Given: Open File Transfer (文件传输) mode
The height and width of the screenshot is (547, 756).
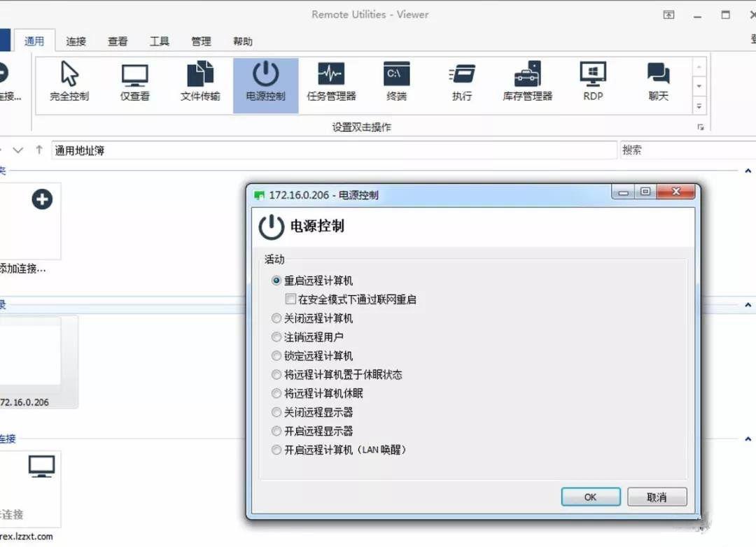Looking at the screenshot, I should click(x=200, y=81).
